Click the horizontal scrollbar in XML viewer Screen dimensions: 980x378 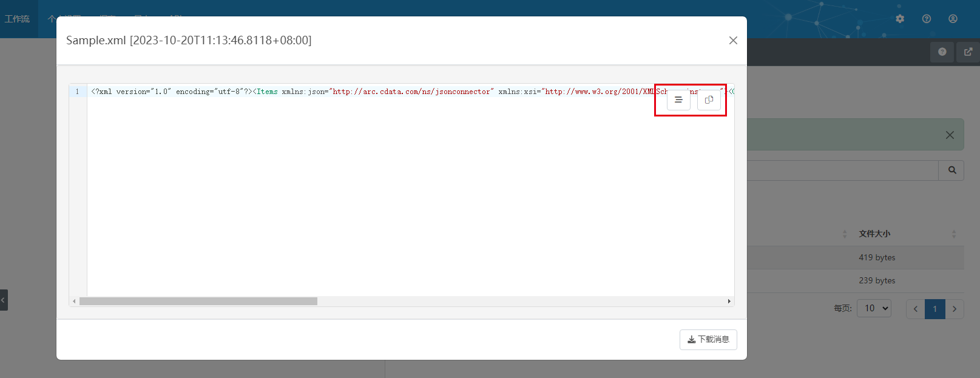(x=198, y=302)
